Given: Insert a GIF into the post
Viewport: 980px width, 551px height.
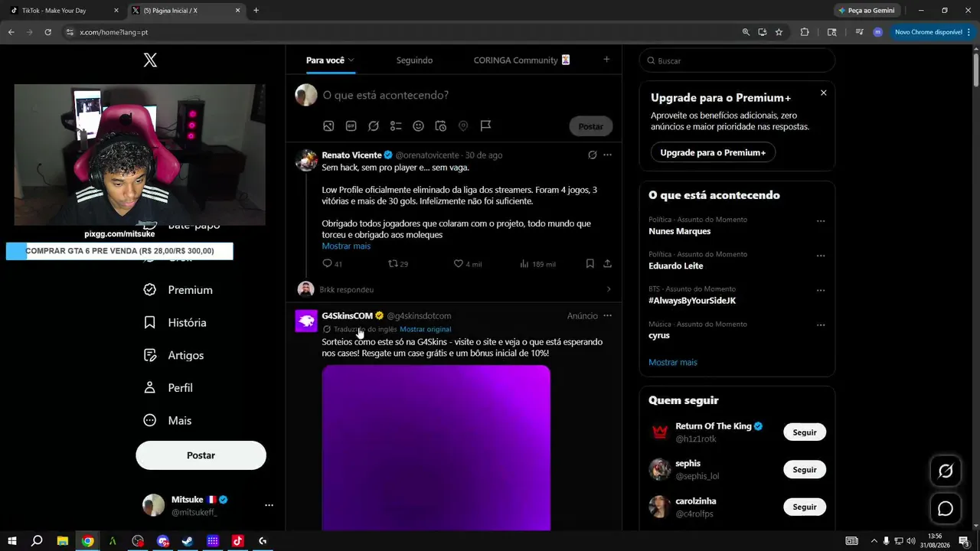Looking at the screenshot, I should tap(351, 126).
